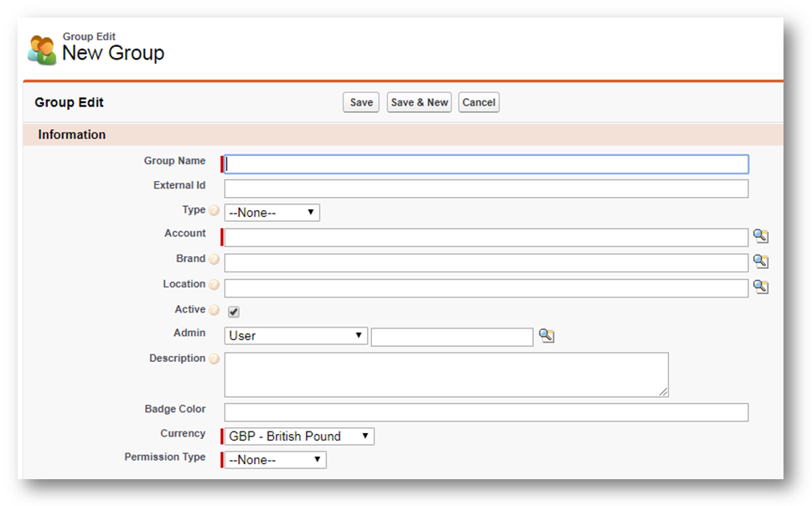Open the Location lookup magnifier icon
812x506 pixels.
click(x=760, y=287)
